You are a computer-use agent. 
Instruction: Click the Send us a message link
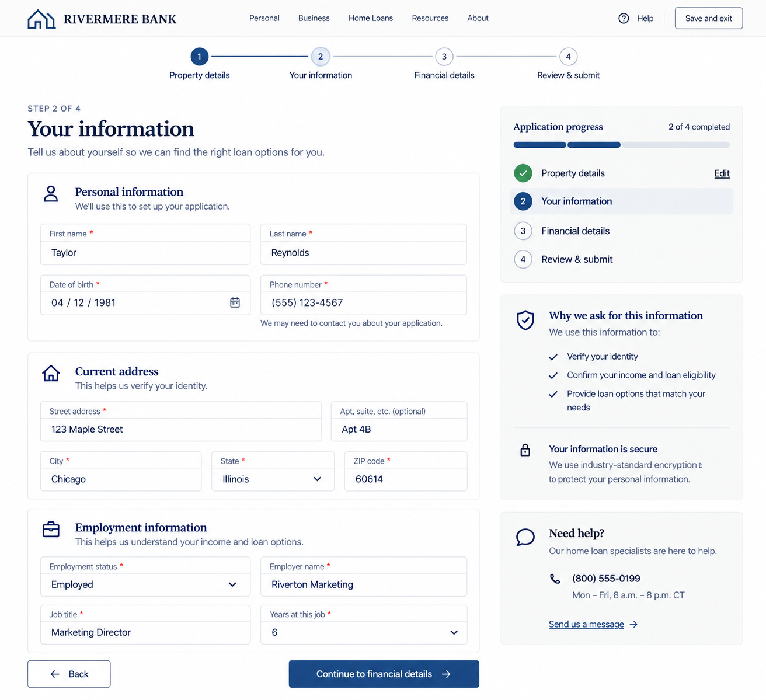pos(586,625)
